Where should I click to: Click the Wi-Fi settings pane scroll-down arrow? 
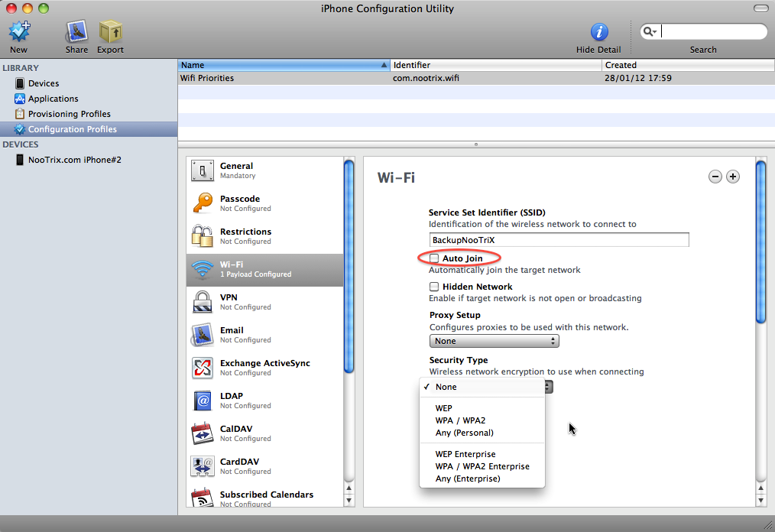(761, 500)
